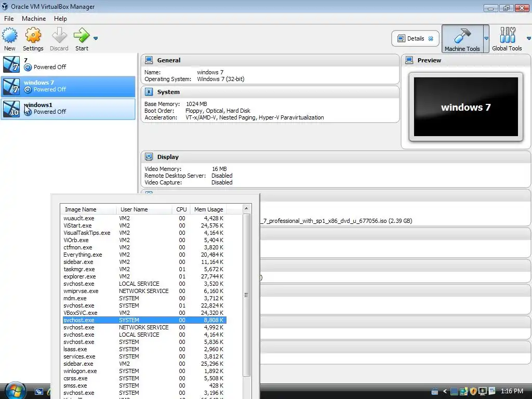Image resolution: width=532 pixels, height=399 pixels.
Task: Open Global Tools
Action: [x=507, y=39]
